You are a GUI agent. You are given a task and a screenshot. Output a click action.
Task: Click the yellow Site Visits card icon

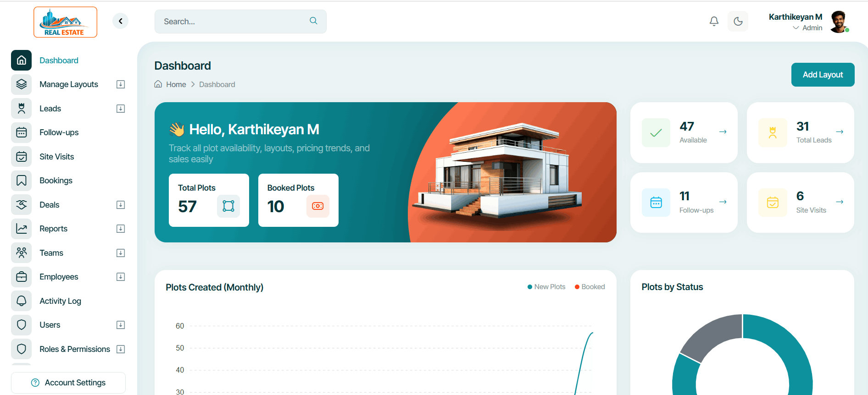pyautogui.click(x=773, y=203)
